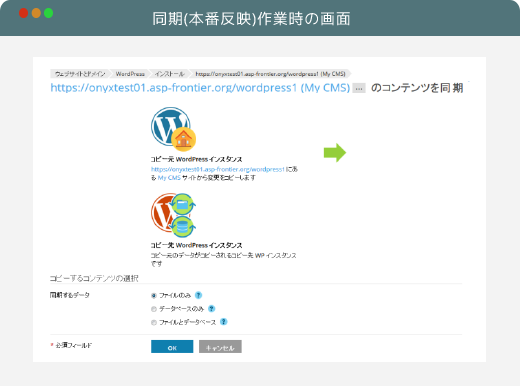Click the 同期するデータ label
This screenshot has height=386, width=520.
(70, 295)
